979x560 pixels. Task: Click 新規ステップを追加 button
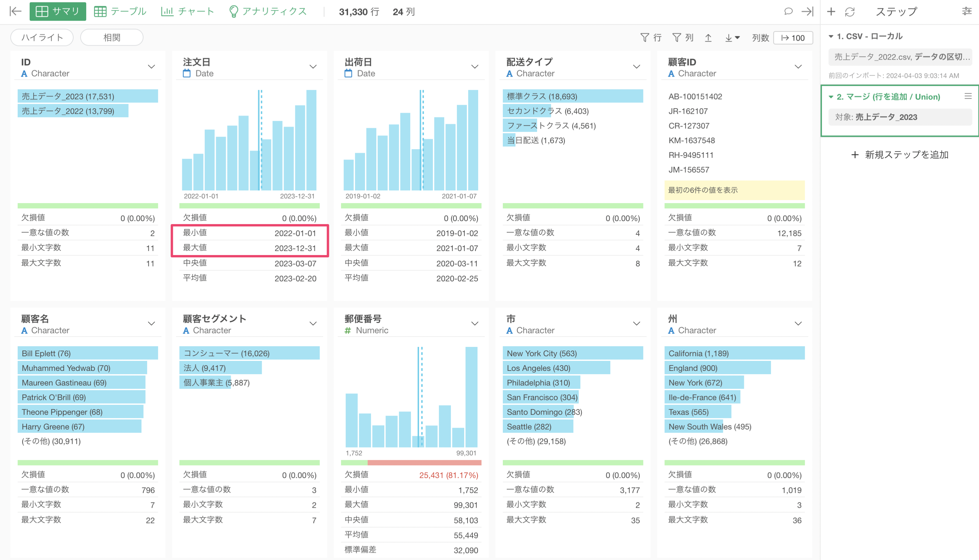click(x=900, y=154)
